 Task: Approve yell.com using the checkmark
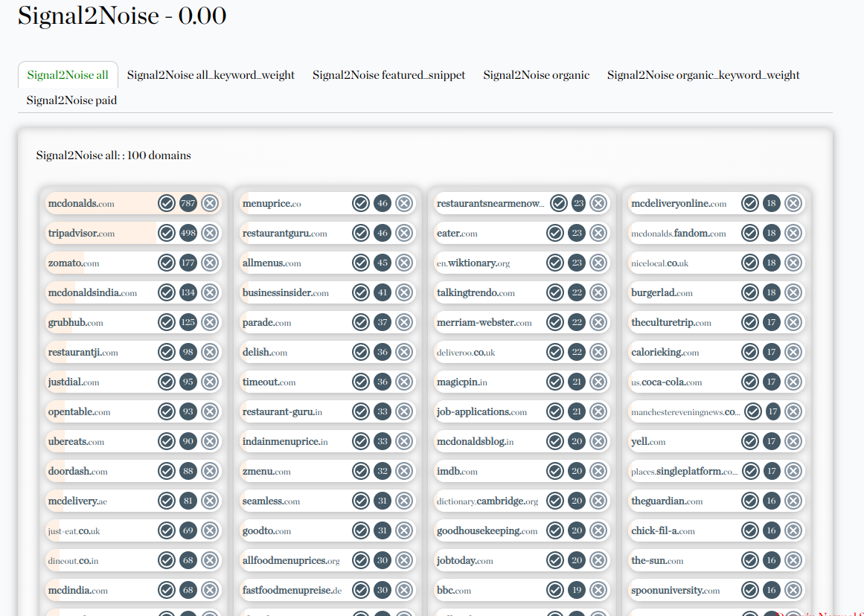click(x=750, y=441)
